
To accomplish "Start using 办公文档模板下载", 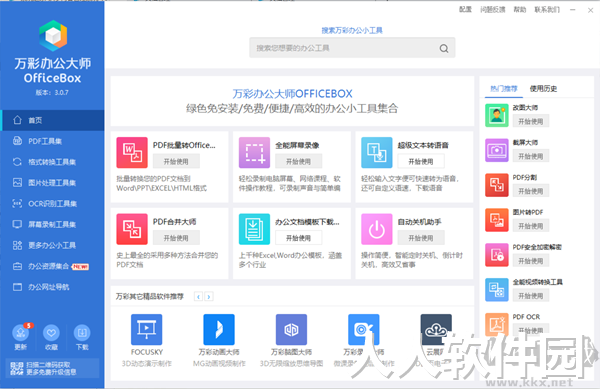I will coord(298,238).
